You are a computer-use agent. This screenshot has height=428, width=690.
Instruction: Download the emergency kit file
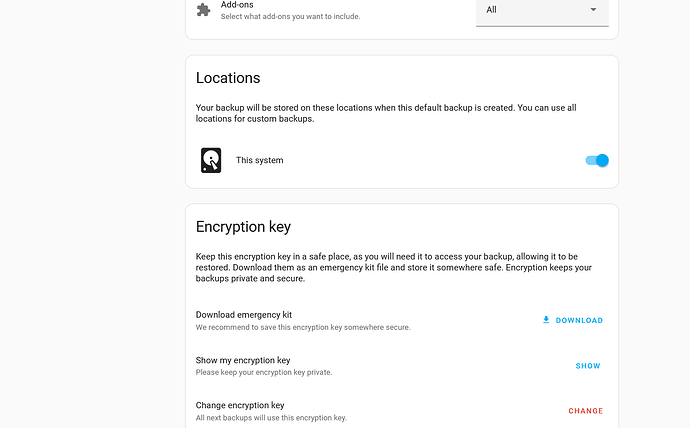573,320
